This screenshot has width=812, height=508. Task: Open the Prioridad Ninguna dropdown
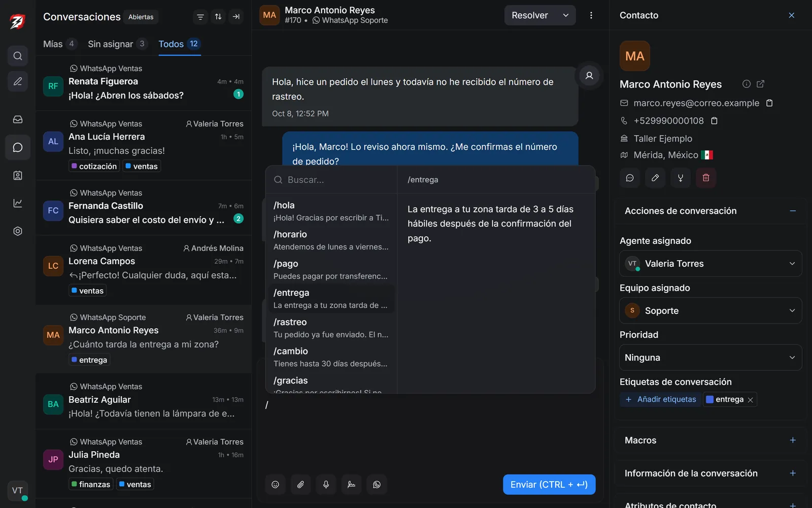click(x=710, y=358)
